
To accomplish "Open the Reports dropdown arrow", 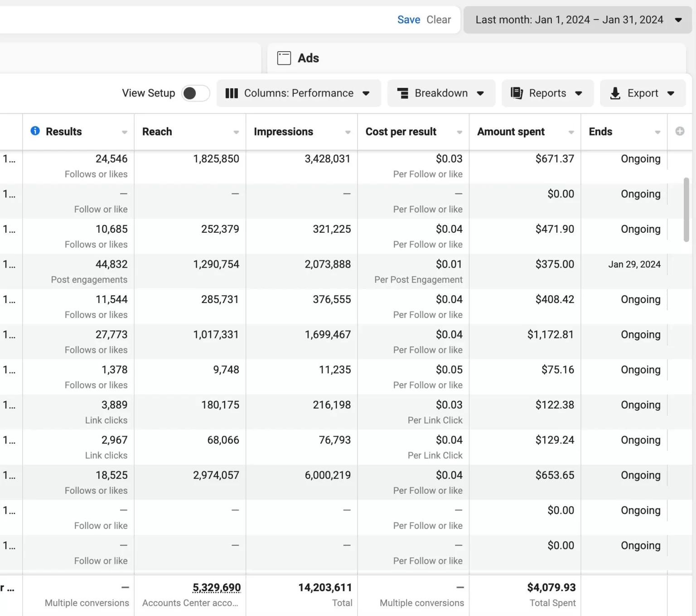I will 579,94.
